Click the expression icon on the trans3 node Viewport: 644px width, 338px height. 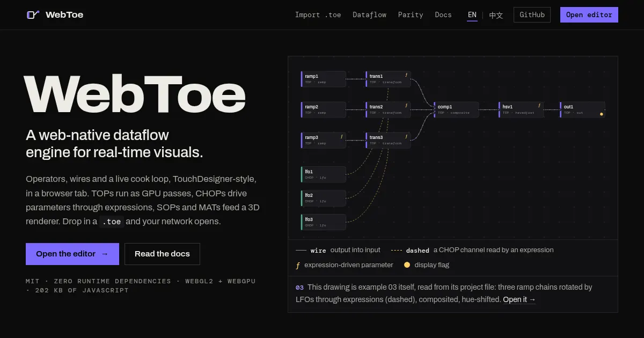406,136
